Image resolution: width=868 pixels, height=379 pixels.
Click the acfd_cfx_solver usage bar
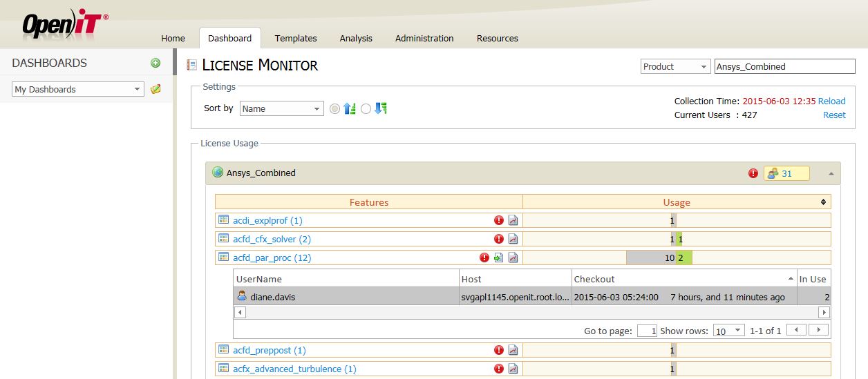[x=677, y=239]
